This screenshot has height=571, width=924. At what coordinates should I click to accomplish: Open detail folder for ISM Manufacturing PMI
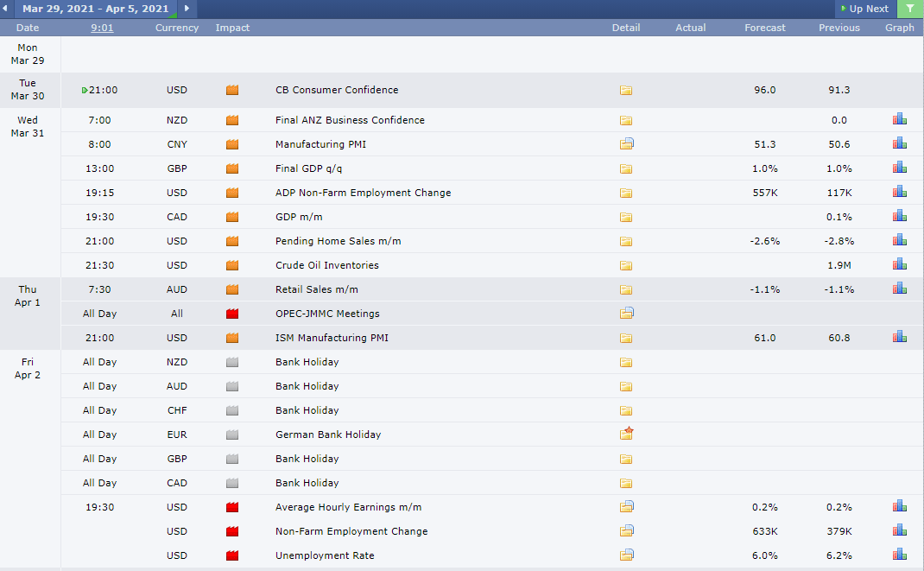[x=626, y=338]
